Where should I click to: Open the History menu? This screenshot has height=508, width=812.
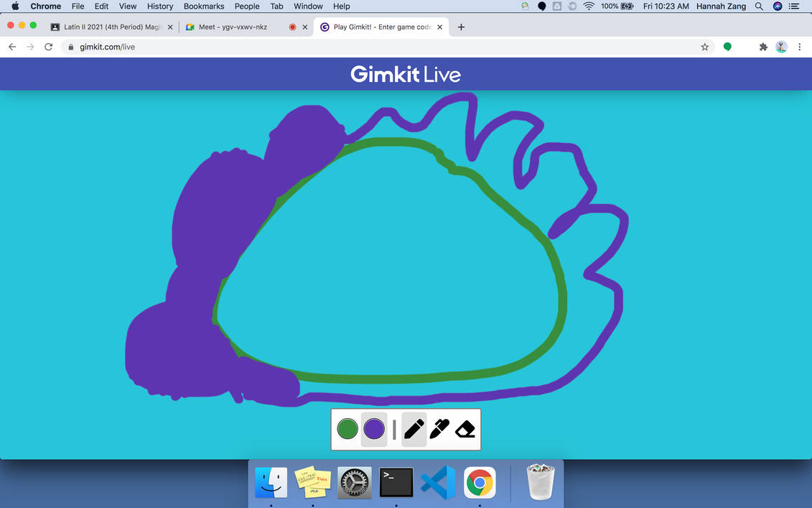[160, 6]
